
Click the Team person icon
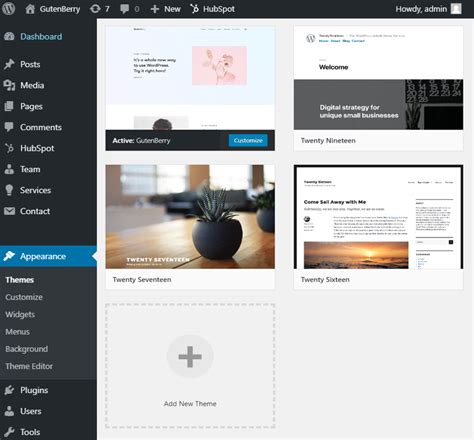9,169
